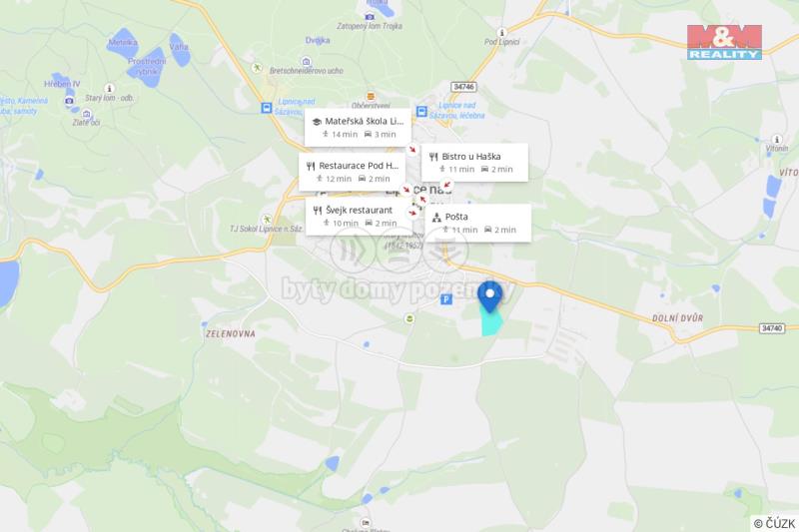Click the western Lipnice nad Sázavou bus stop icon
Viewport: 799px width, 532px height.
tap(266, 108)
